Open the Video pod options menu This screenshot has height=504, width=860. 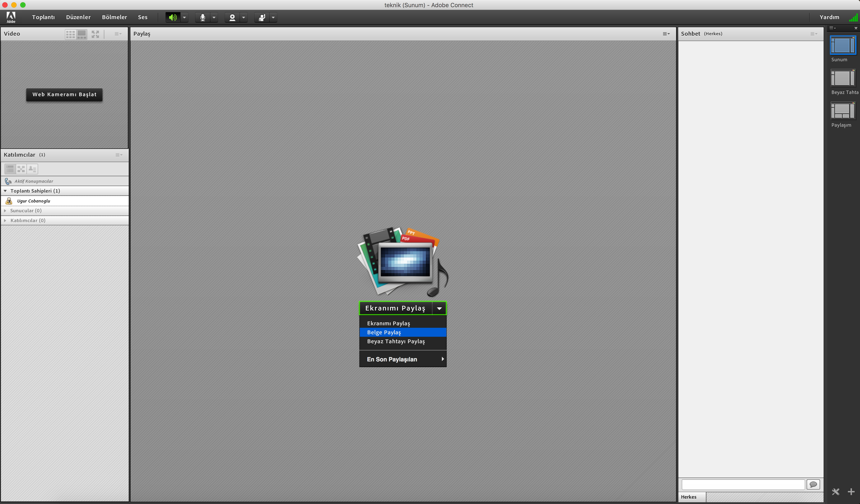pos(118,34)
